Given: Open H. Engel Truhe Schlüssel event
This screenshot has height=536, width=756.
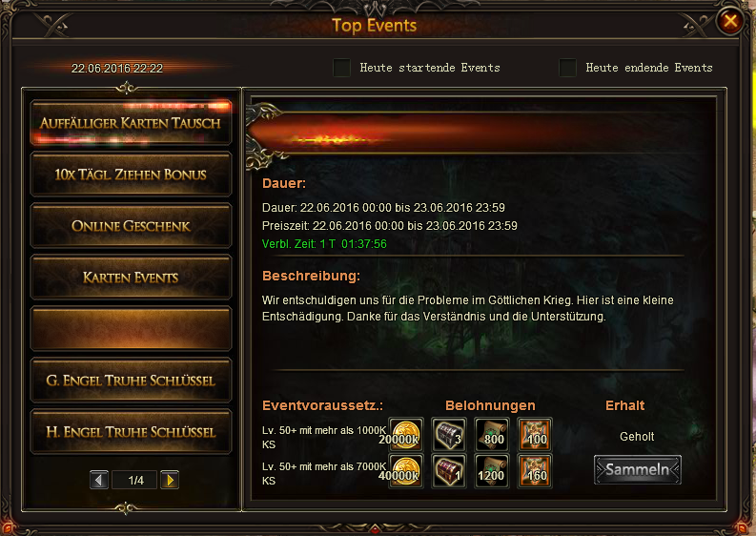Looking at the screenshot, I should point(131,432).
